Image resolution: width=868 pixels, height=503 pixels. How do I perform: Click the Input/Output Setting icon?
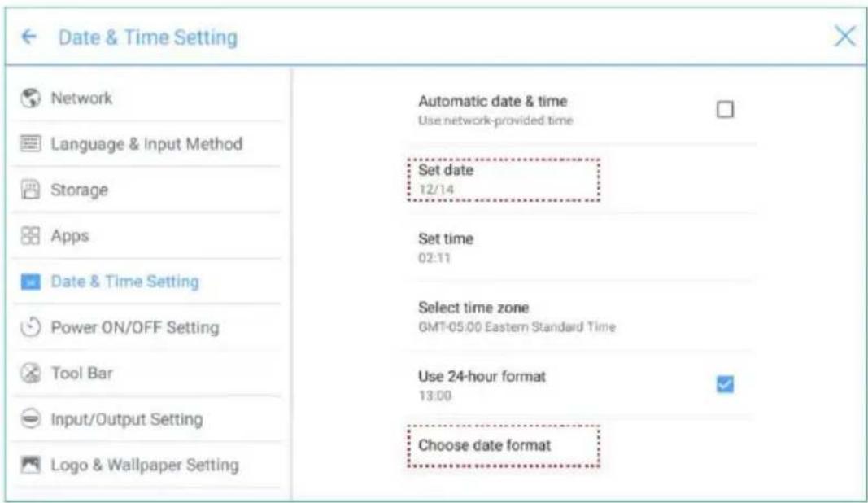[x=30, y=419]
